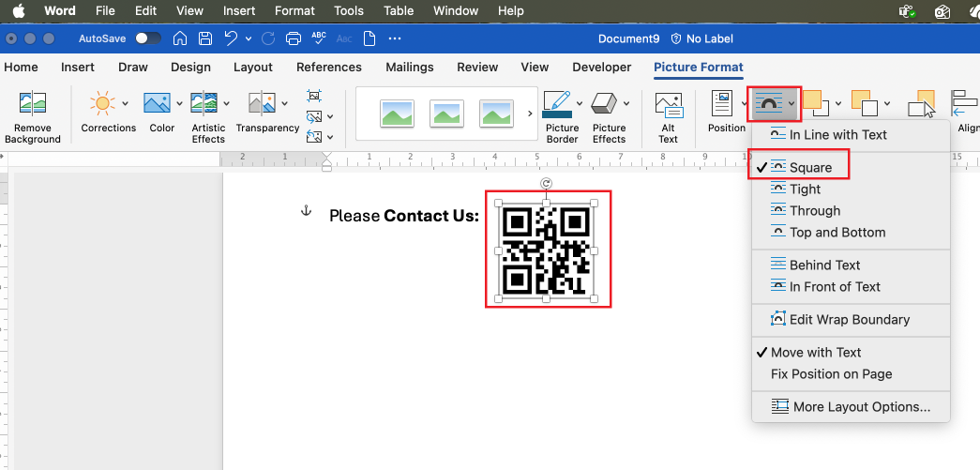Click the Reset Picture icon
The height and width of the screenshot is (470, 980).
pos(314,136)
